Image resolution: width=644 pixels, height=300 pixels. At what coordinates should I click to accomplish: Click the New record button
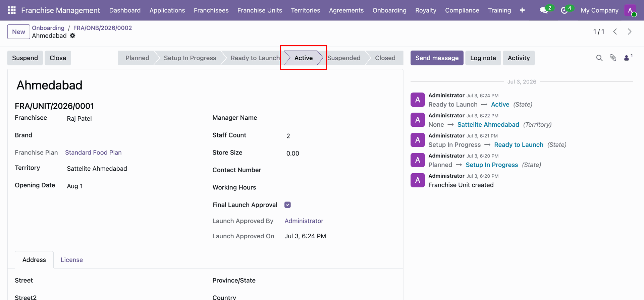click(x=18, y=32)
